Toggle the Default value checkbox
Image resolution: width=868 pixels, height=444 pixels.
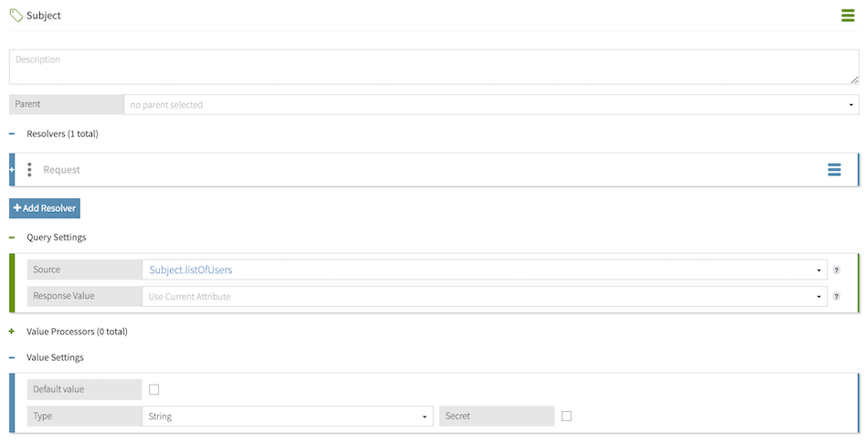click(x=153, y=389)
